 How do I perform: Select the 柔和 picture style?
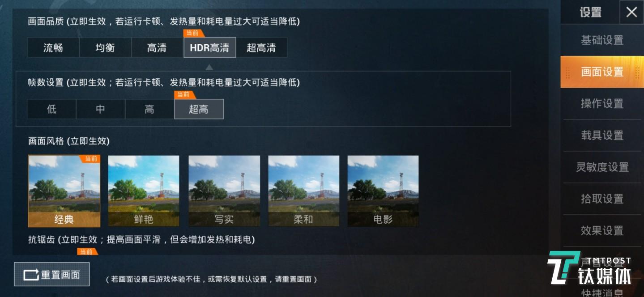click(x=303, y=191)
